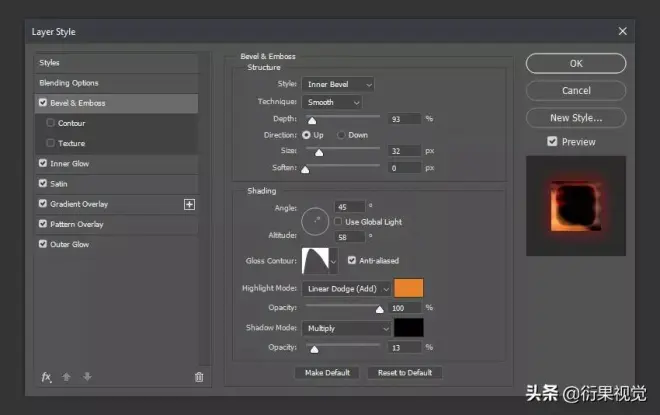Viewport: 660px width, 415px height.
Task: Click the Make Default button
Action: pyautogui.click(x=327, y=373)
